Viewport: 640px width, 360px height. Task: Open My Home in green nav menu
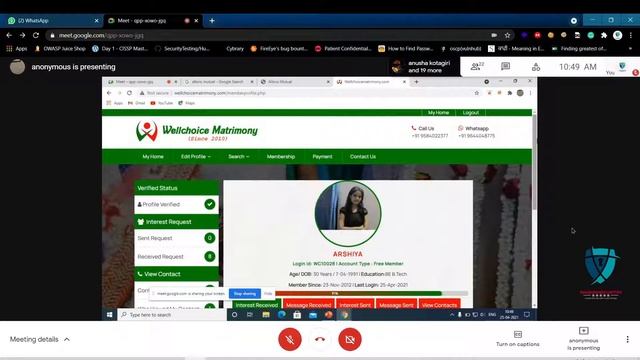(x=153, y=157)
